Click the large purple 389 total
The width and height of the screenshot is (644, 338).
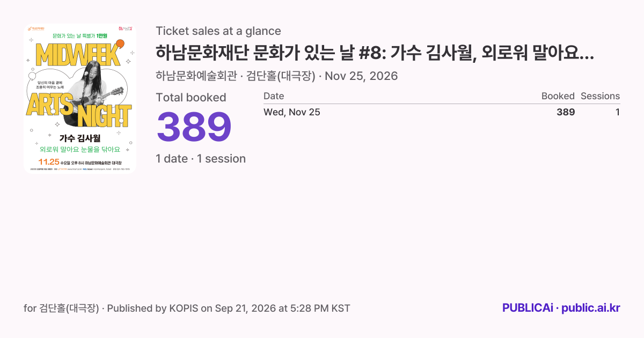[194, 127]
